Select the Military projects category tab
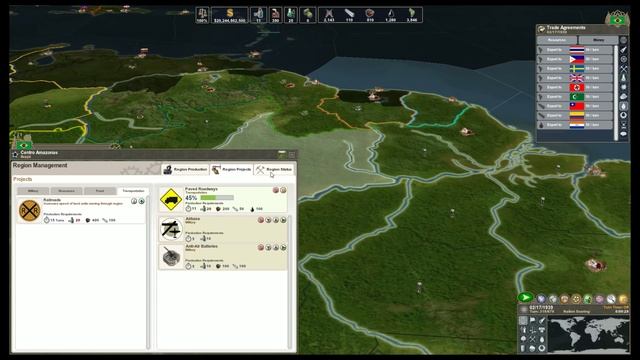 click(33, 191)
